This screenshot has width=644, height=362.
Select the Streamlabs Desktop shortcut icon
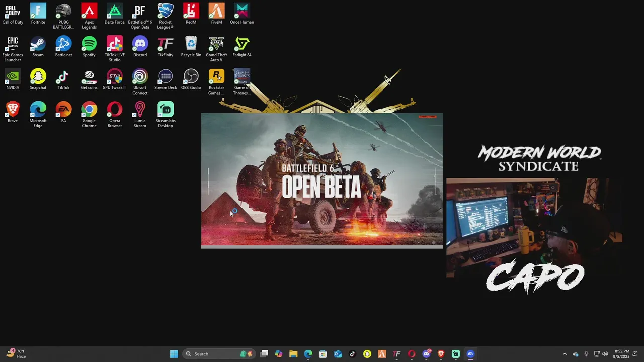165,114
